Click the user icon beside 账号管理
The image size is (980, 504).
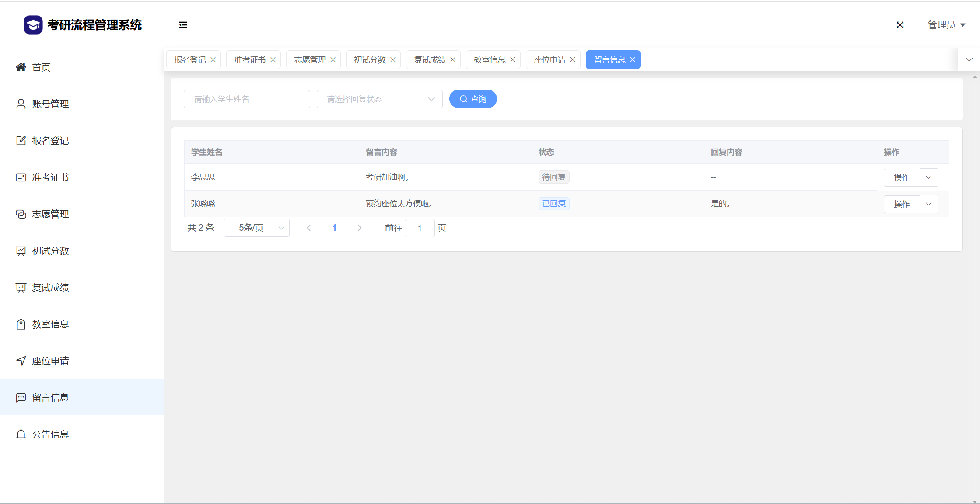point(21,104)
